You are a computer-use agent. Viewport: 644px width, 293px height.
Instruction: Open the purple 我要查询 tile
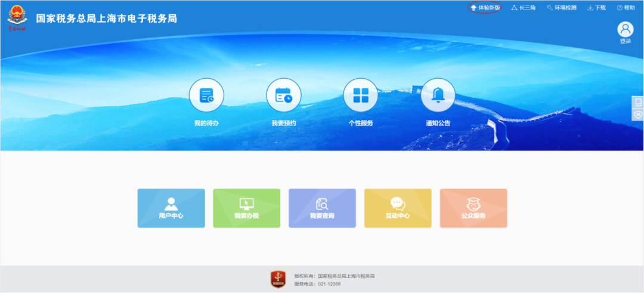pos(322,208)
